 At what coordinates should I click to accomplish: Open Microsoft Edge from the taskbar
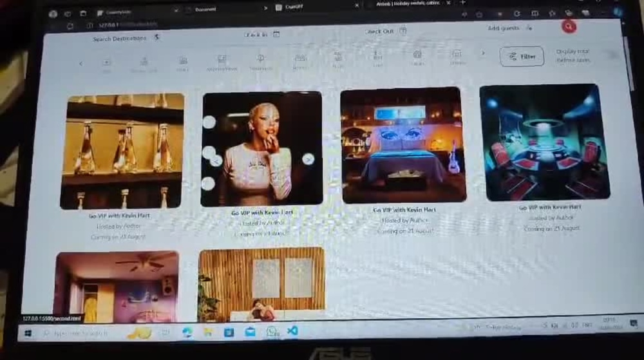point(187,332)
